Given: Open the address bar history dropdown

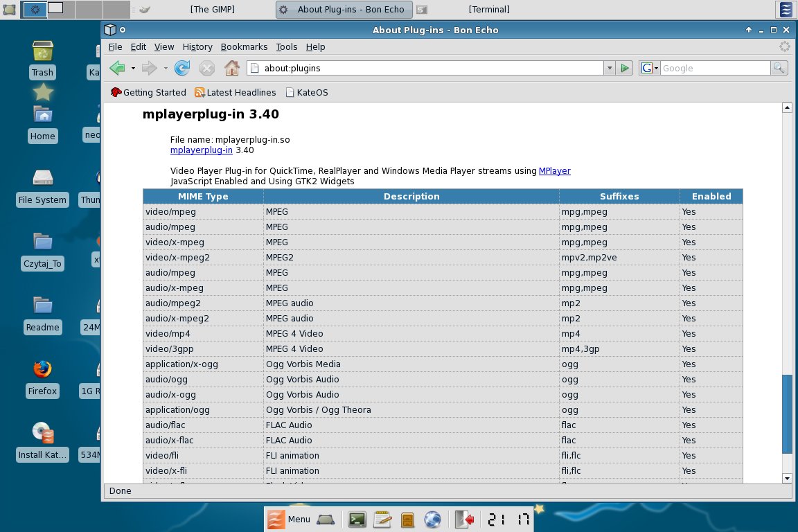Looking at the screenshot, I should click(x=609, y=68).
